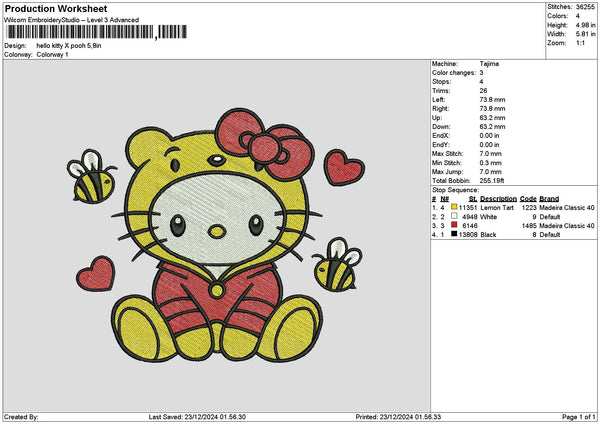Click the Colors count "4" in header
600x424 pixels.
(577, 16)
